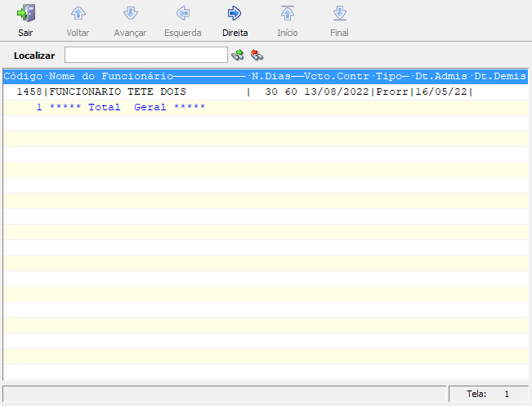Click the red-arrow find previous binoculars icon
Screen dimensions: 532x406
[257, 55]
